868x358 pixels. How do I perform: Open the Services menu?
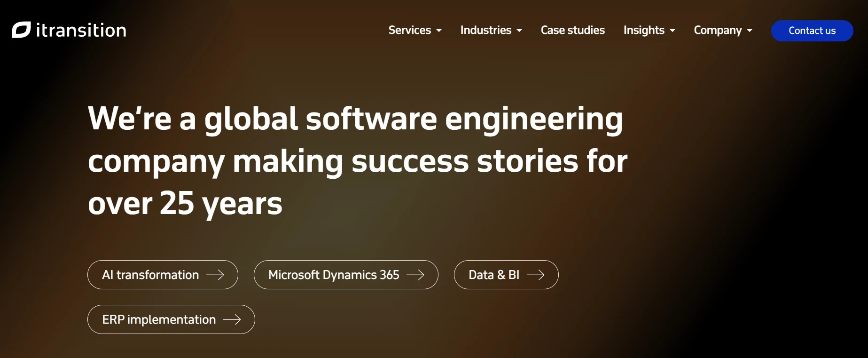(409, 30)
